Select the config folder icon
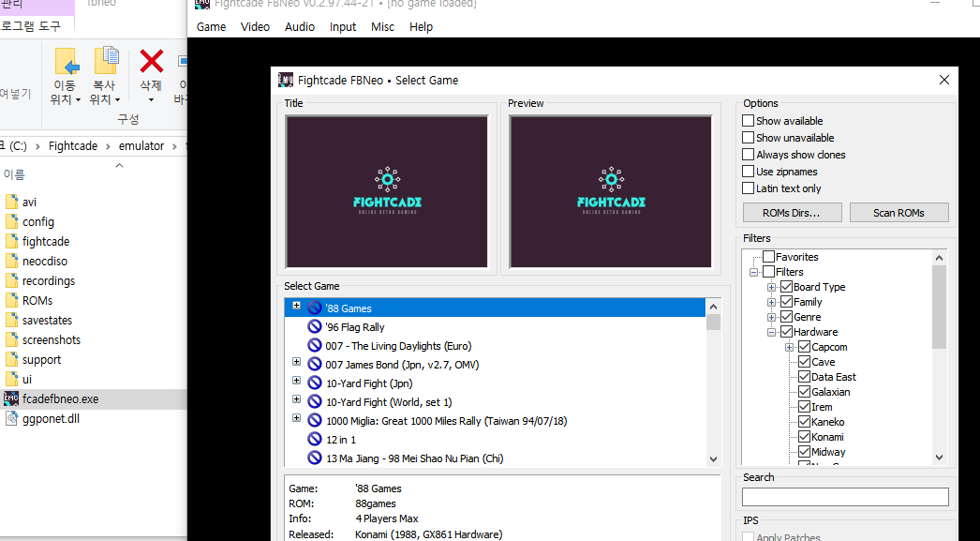 (x=12, y=221)
